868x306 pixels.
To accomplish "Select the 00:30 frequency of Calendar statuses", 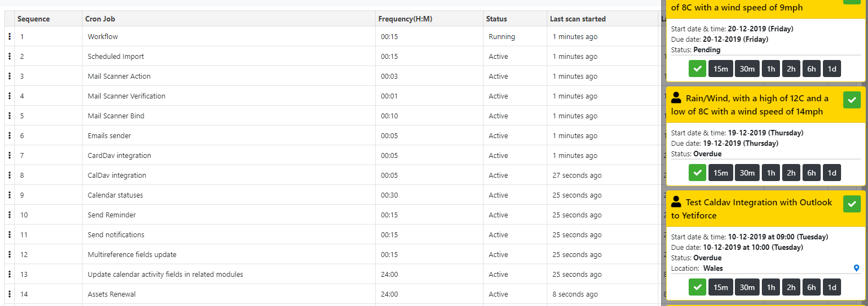I will point(389,195).
